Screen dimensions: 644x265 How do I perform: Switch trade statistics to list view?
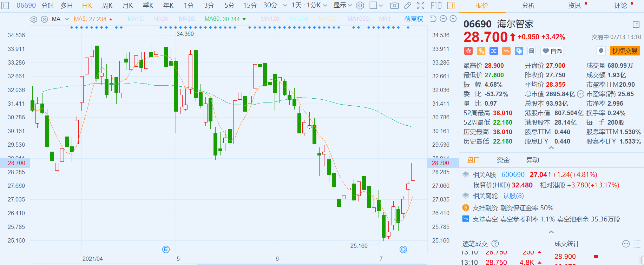click(x=637, y=244)
